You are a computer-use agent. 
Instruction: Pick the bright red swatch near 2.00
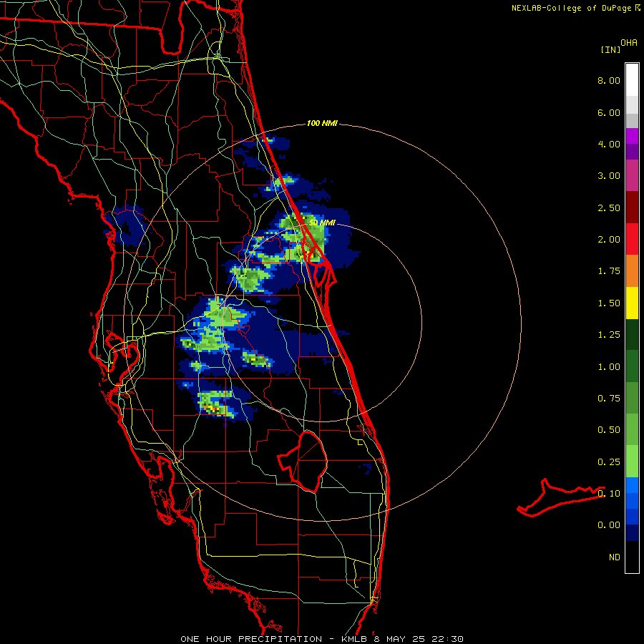(632, 240)
